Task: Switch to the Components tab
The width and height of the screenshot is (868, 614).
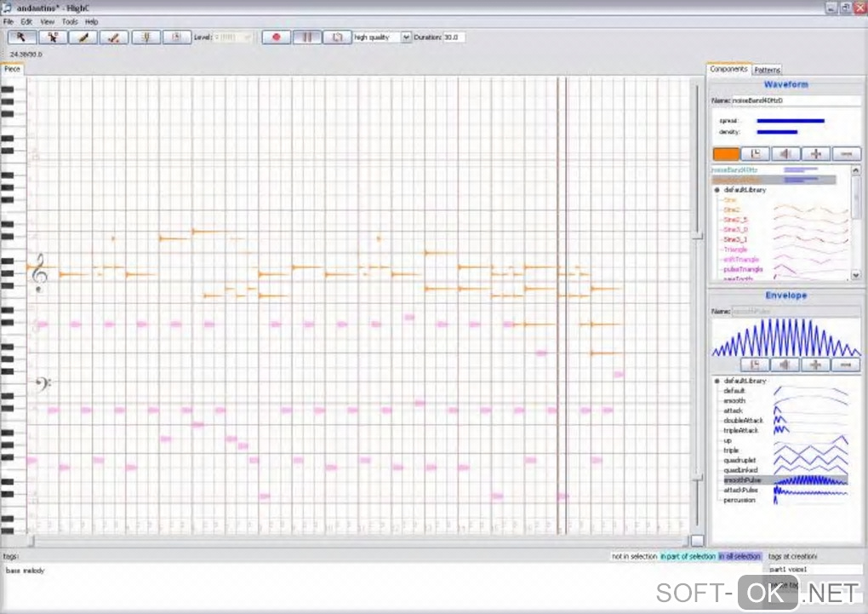Action: [728, 69]
